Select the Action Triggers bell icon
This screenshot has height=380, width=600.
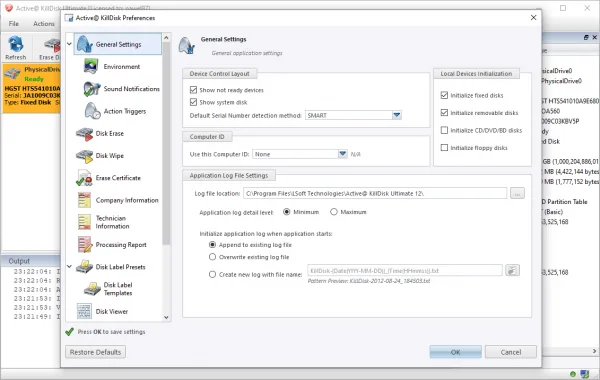[x=92, y=111]
